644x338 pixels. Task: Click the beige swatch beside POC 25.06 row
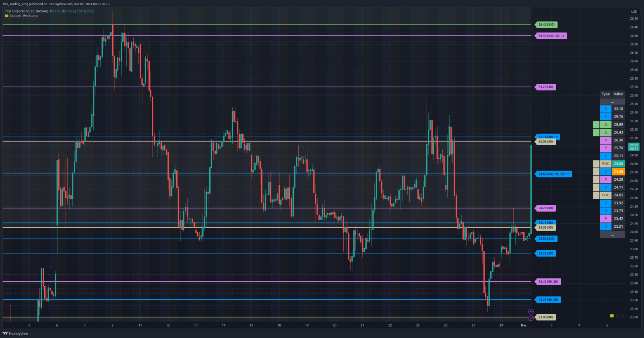(597, 164)
